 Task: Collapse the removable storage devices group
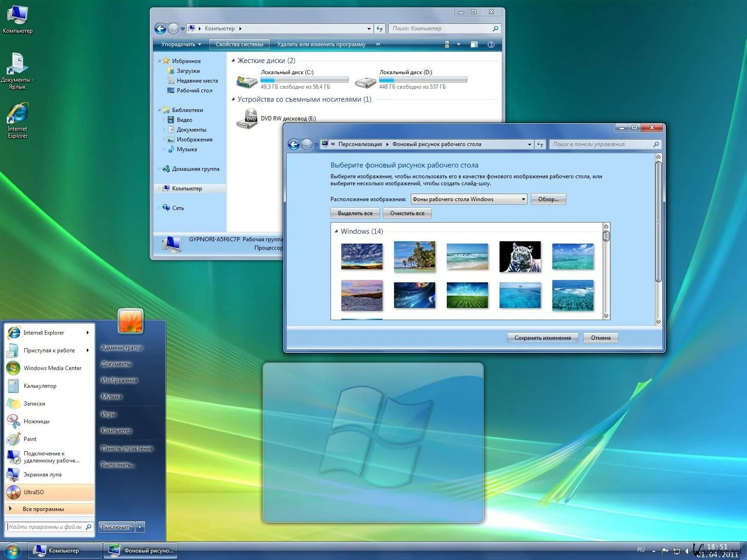pos(233,99)
